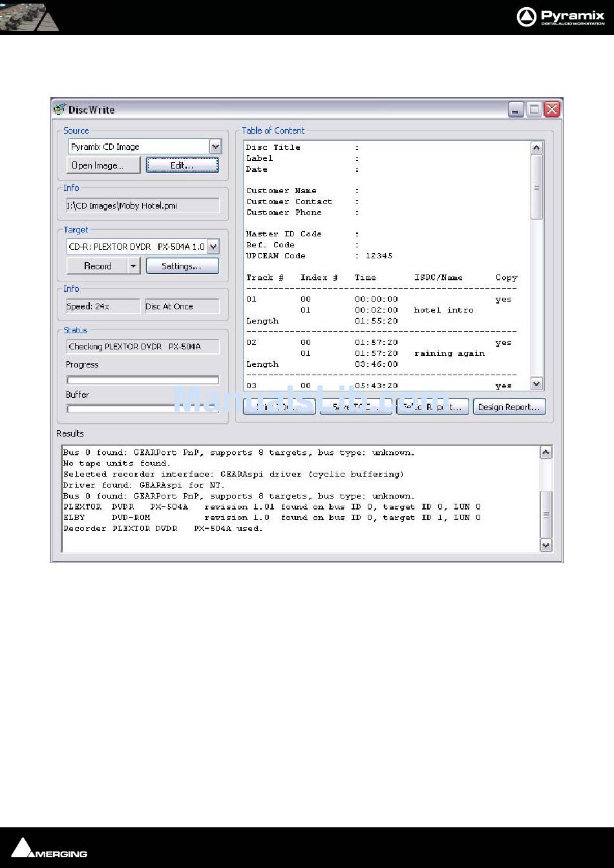Image resolution: width=614 pixels, height=868 pixels.
Task: Click the Disc Title line in TOC
Action: (x=302, y=147)
